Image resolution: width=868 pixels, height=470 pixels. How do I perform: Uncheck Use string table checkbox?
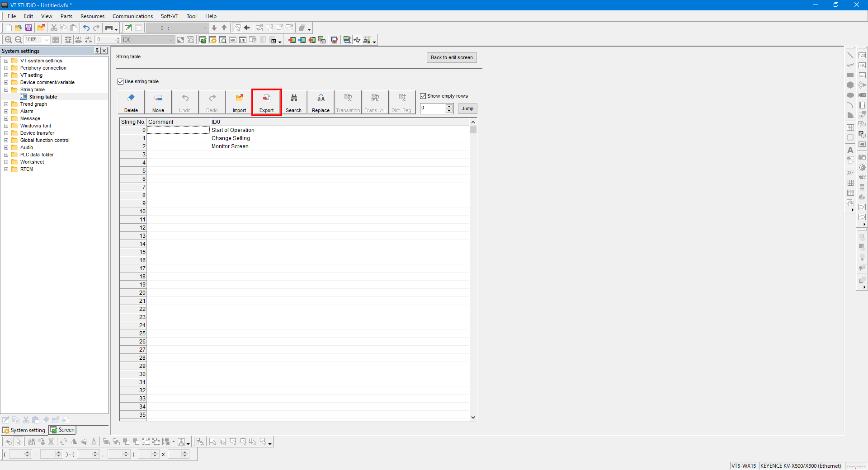pos(121,82)
